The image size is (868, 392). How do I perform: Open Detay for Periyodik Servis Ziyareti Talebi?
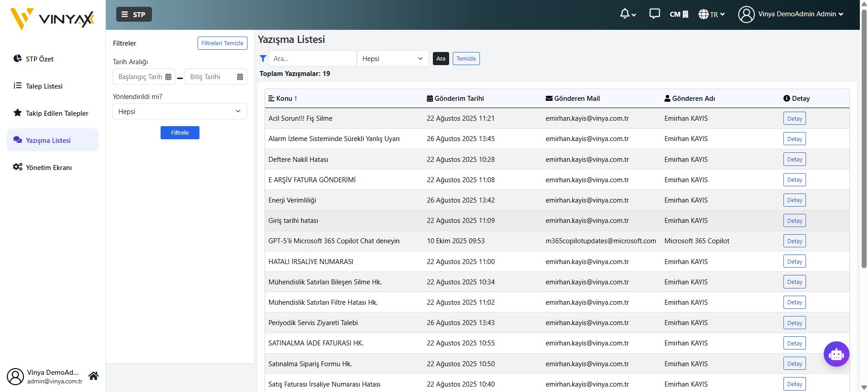click(x=795, y=323)
